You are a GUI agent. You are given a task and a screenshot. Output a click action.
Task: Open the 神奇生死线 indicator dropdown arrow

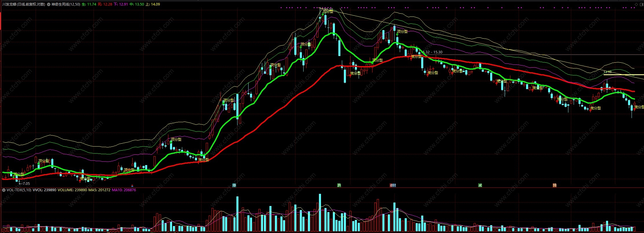pos(49,4)
